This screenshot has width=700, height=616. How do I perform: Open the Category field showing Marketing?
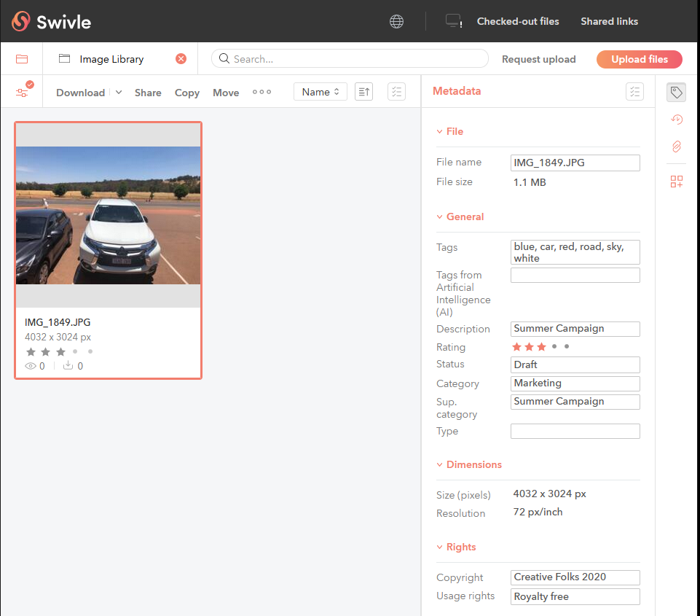575,383
